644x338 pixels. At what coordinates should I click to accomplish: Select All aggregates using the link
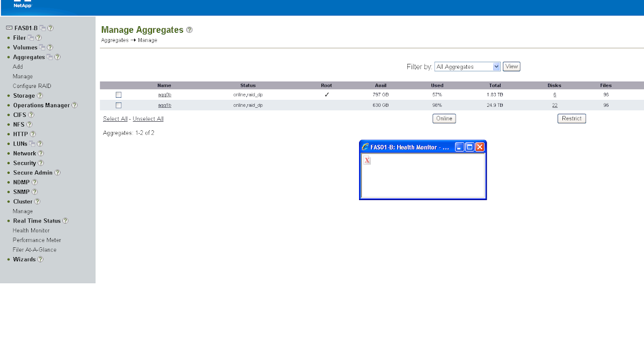tap(114, 118)
